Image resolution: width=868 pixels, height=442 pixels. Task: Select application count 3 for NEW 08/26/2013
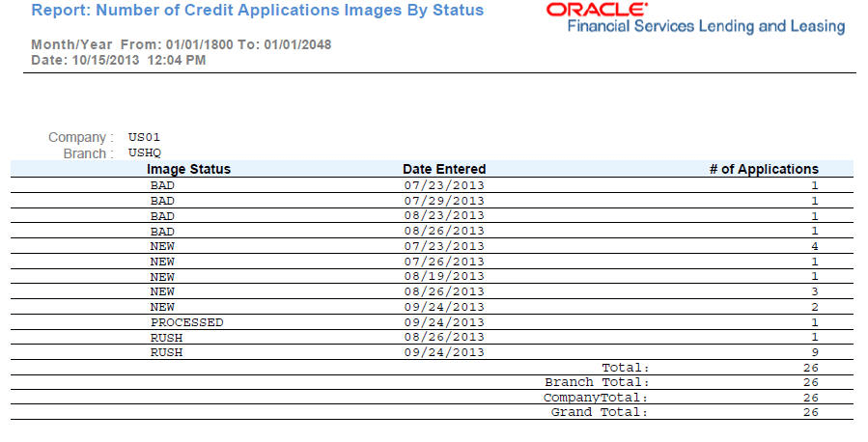(x=814, y=291)
